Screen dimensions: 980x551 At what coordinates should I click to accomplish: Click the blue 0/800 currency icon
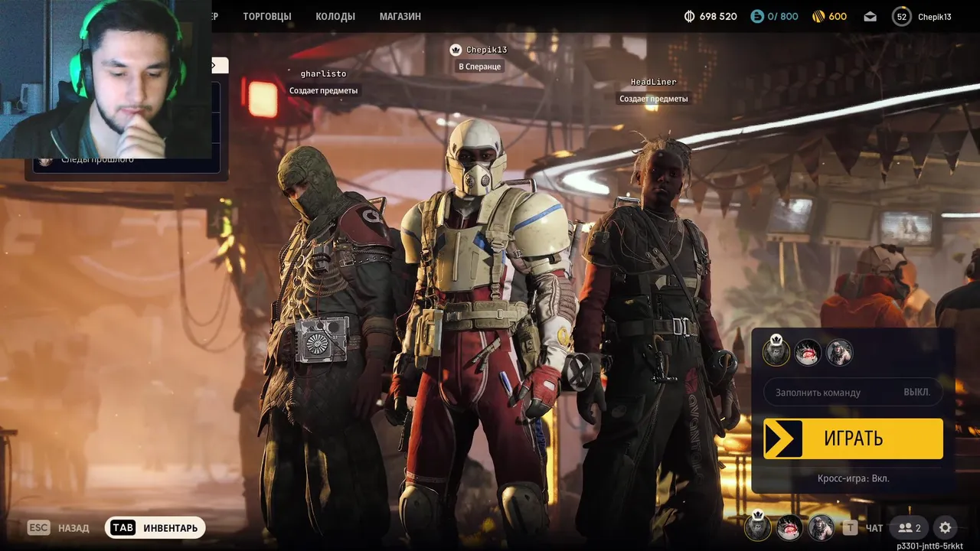757,16
